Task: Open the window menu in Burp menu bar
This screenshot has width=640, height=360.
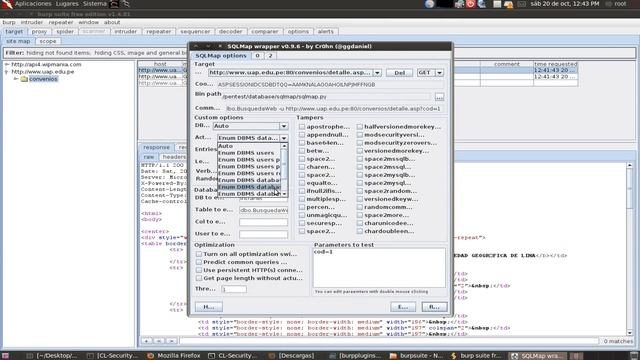Action: [x=88, y=22]
